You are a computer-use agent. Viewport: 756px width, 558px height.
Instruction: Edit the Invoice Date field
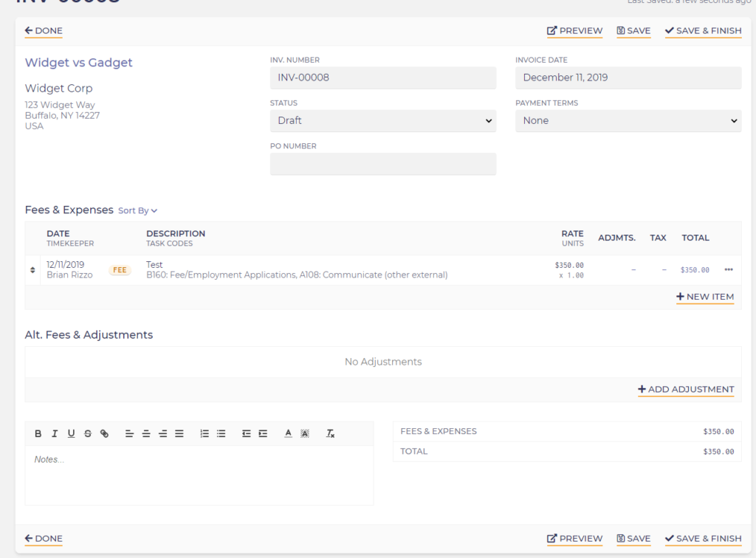(x=628, y=77)
